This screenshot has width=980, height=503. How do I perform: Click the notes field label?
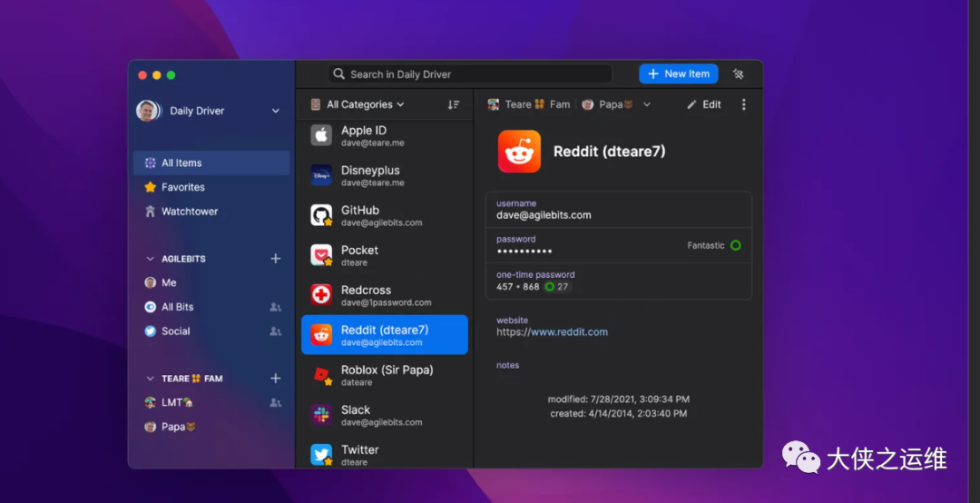tap(507, 365)
